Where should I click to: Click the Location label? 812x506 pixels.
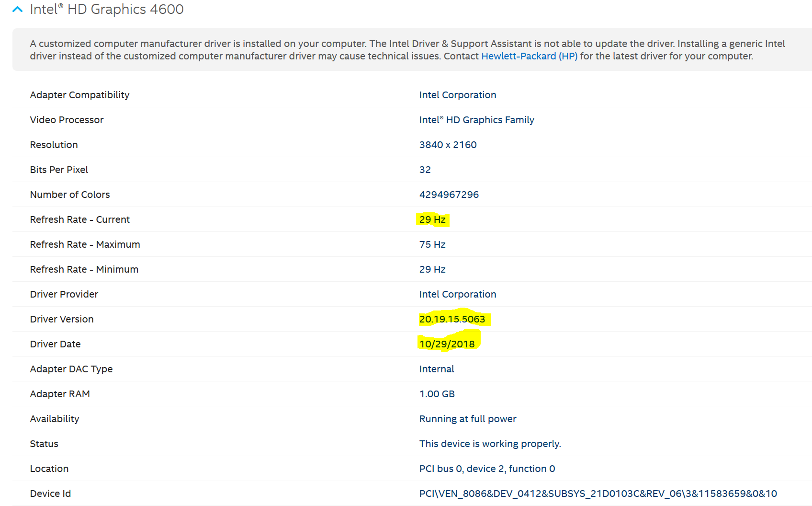point(49,469)
